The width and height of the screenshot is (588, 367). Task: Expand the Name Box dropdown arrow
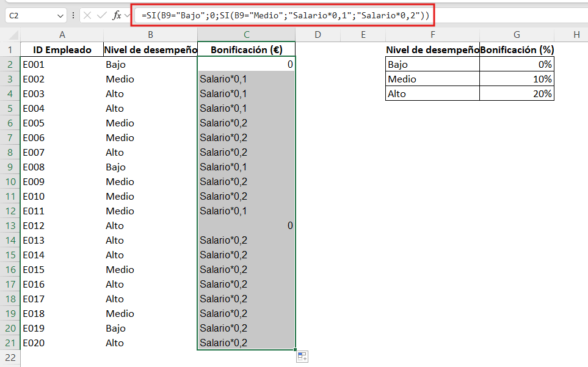pyautogui.click(x=60, y=16)
